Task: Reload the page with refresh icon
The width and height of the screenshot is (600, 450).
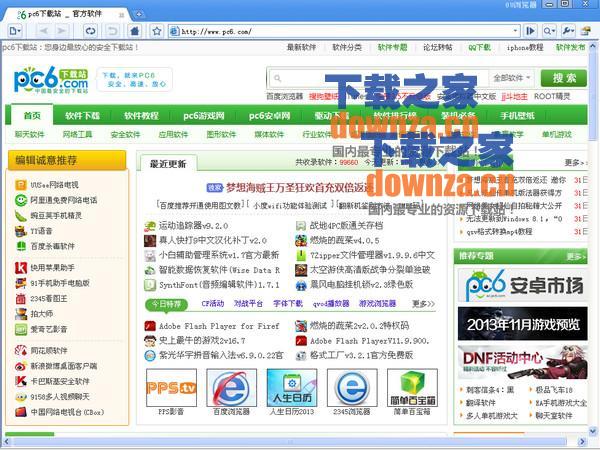Action: [x=91, y=31]
